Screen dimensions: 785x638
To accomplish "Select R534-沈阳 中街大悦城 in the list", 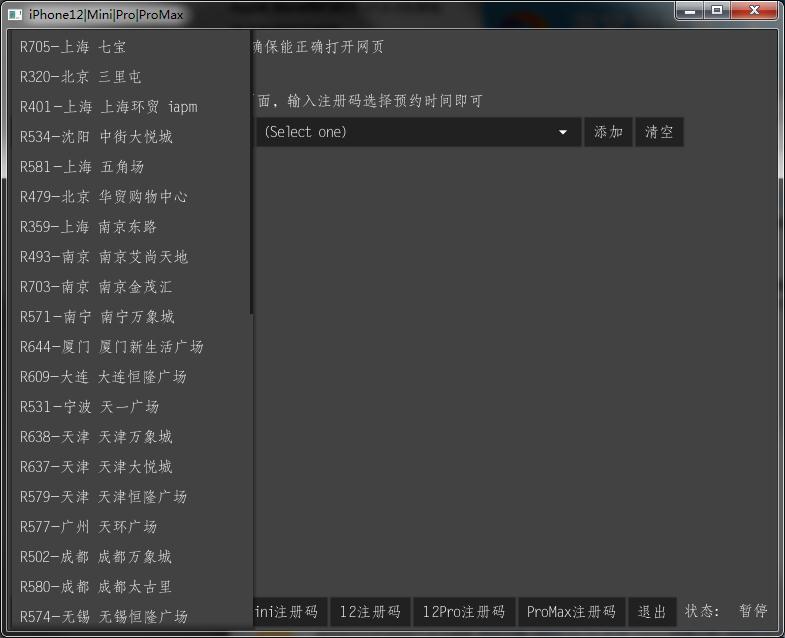I will tap(96, 137).
